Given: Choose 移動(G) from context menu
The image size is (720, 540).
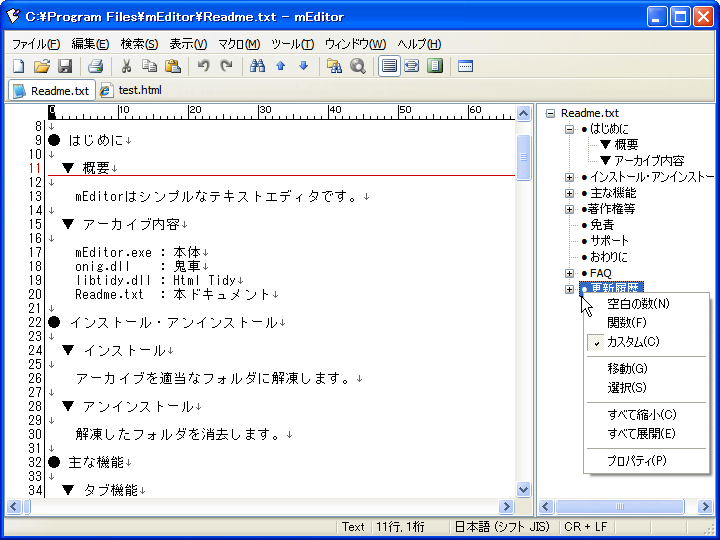Looking at the screenshot, I should click(x=646, y=369).
